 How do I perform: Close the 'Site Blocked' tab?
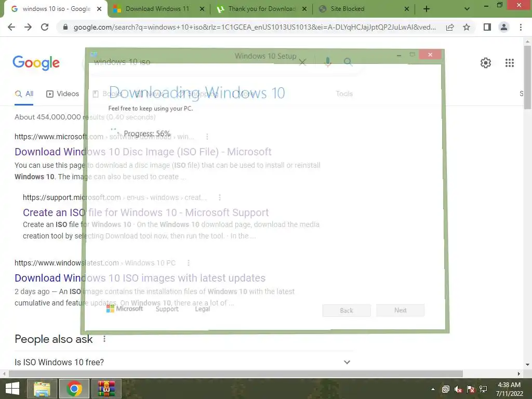click(407, 9)
